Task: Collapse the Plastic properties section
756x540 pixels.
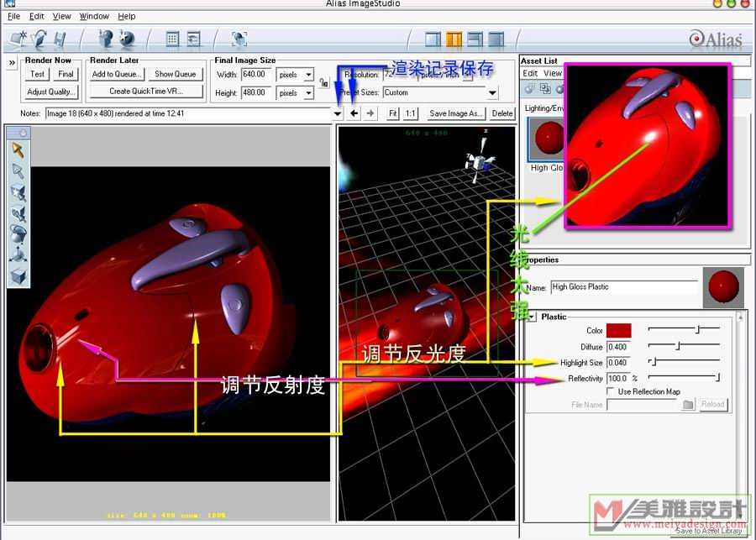Action: click(532, 317)
